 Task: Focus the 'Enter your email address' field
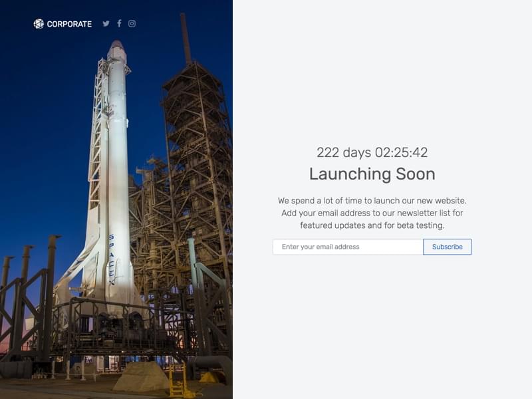(x=348, y=247)
